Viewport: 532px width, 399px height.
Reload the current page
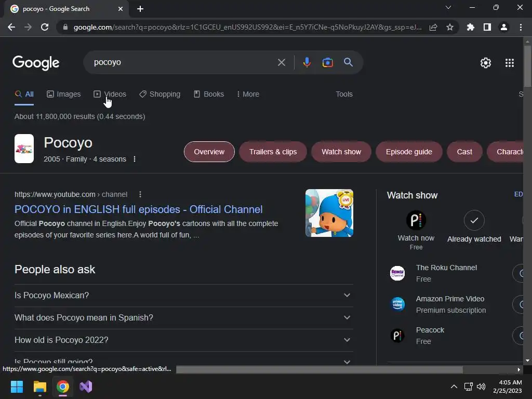coord(45,27)
